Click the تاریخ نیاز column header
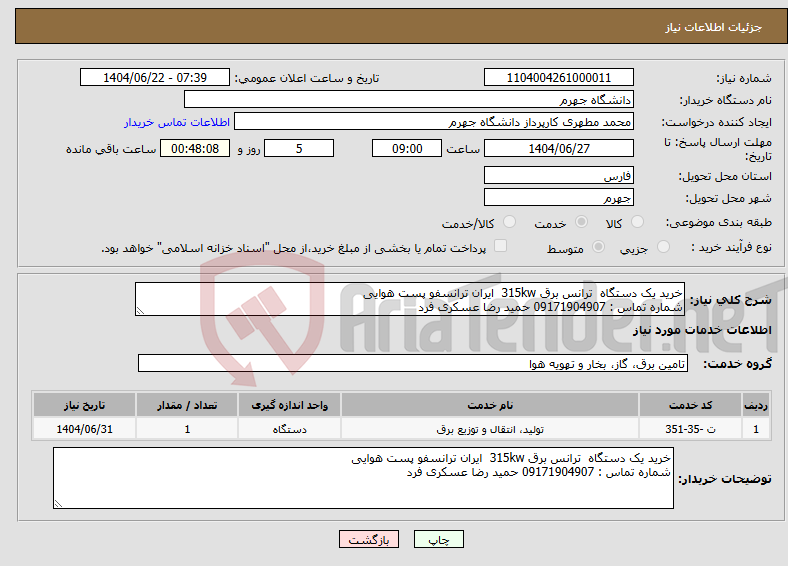This screenshot has height=566, width=788. (x=84, y=405)
